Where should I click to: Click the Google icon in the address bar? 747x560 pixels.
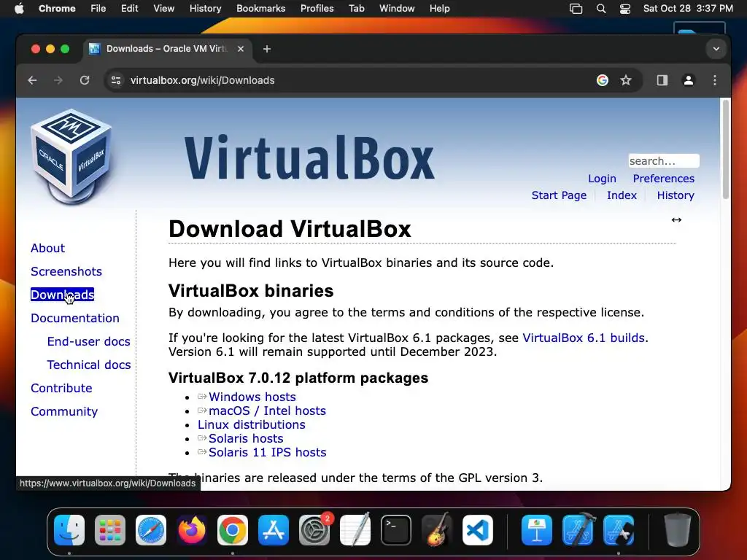point(602,80)
